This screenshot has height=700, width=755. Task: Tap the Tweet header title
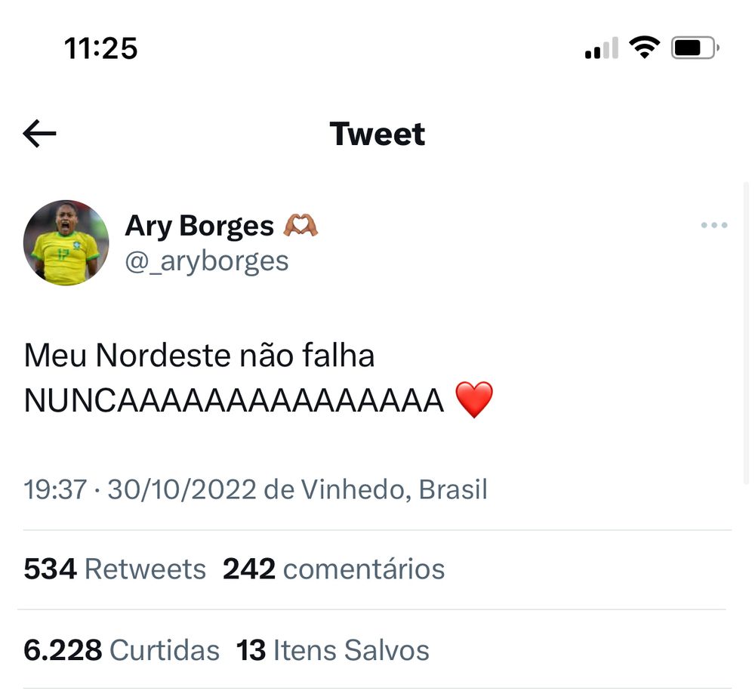click(377, 134)
